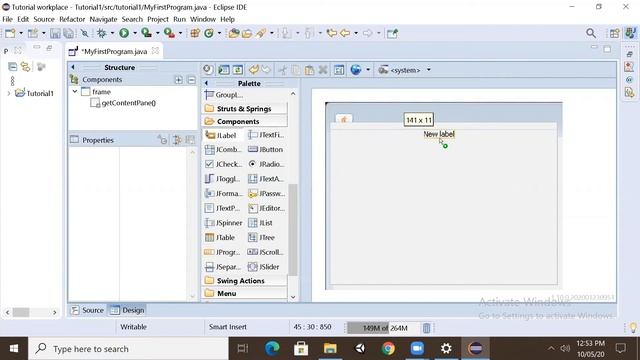The height and width of the screenshot is (360, 640).
Task: Click the Eclipse search magnifier icon
Action: (591, 33)
